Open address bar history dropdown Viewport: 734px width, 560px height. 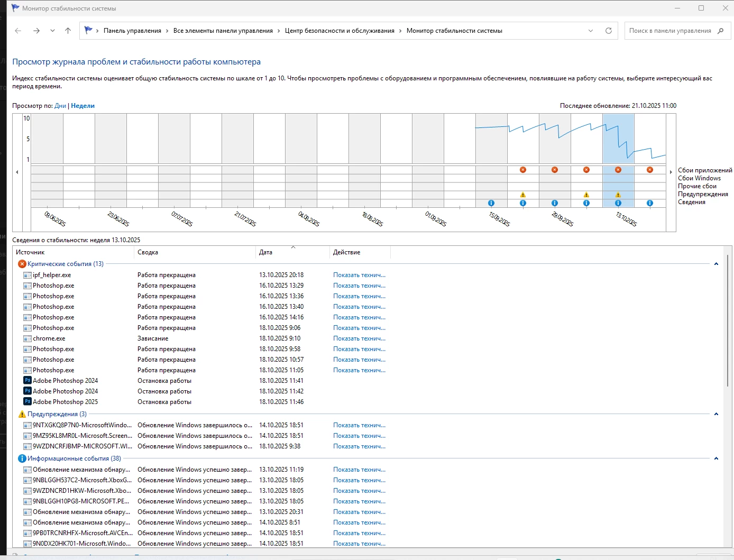click(x=591, y=31)
